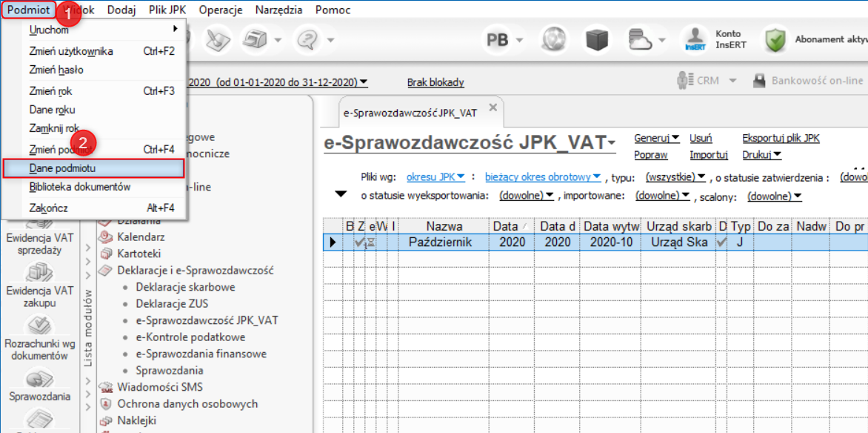
Task: Open the Uruchom submenu
Action: coord(93,29)
